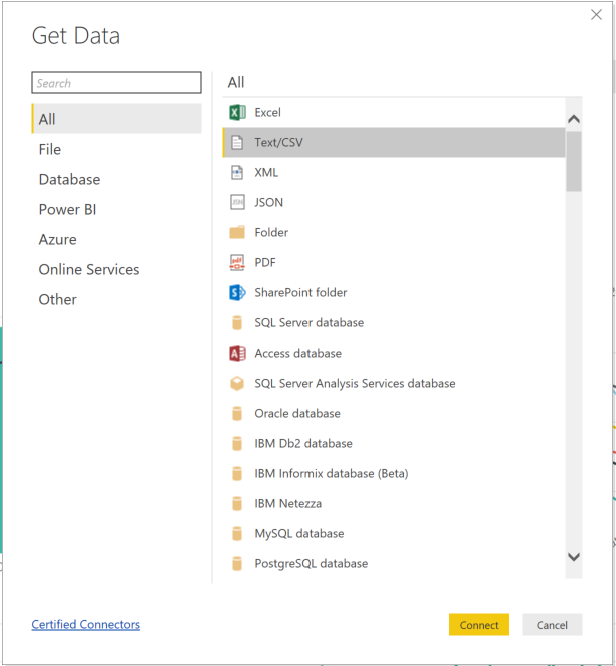
Task: Select the Excel list entry
Action: point(394,113)
